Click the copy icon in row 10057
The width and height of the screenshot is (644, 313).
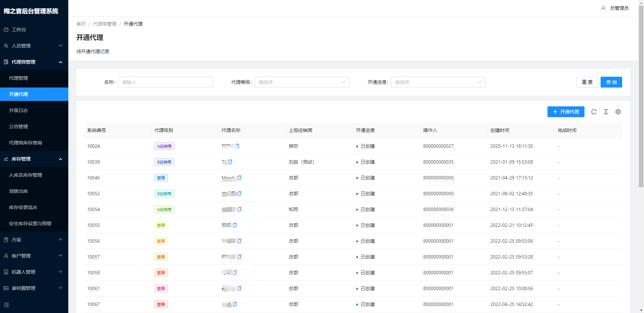click(x=239, y=257)
